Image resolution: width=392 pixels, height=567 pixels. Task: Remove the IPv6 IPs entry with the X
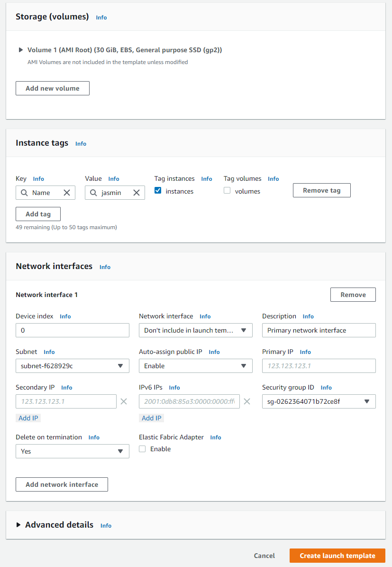[246, 401]
